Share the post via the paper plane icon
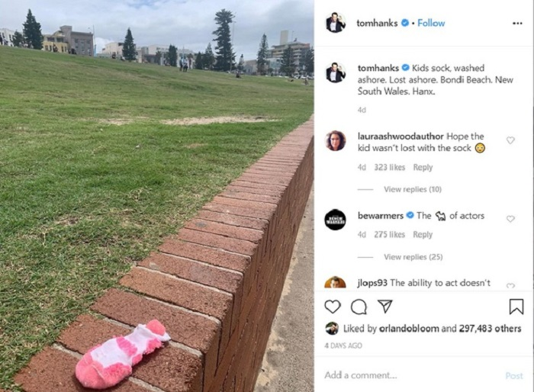This screenshot has width=534, height=392. tap(385, 306)
